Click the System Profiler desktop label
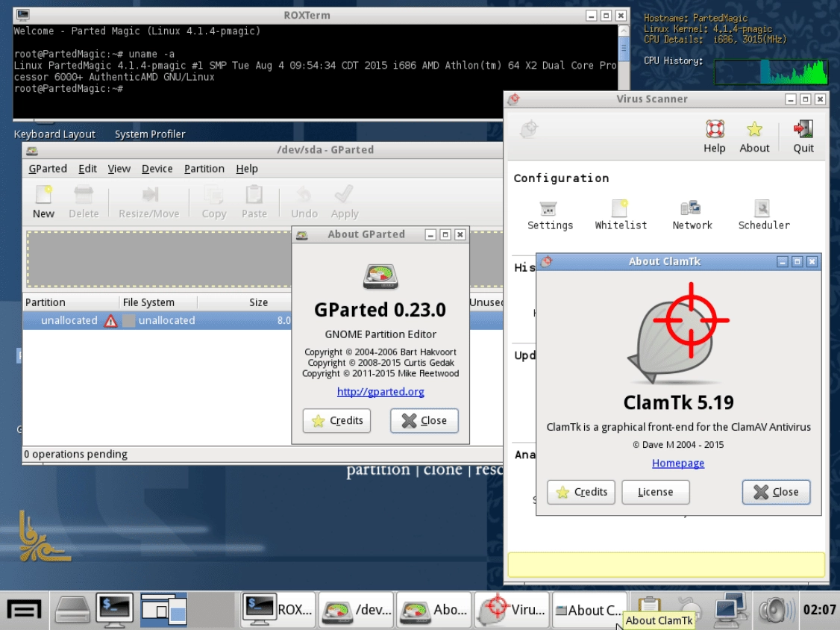The width and height of the screenshot is (840, 630). point(150,134)
